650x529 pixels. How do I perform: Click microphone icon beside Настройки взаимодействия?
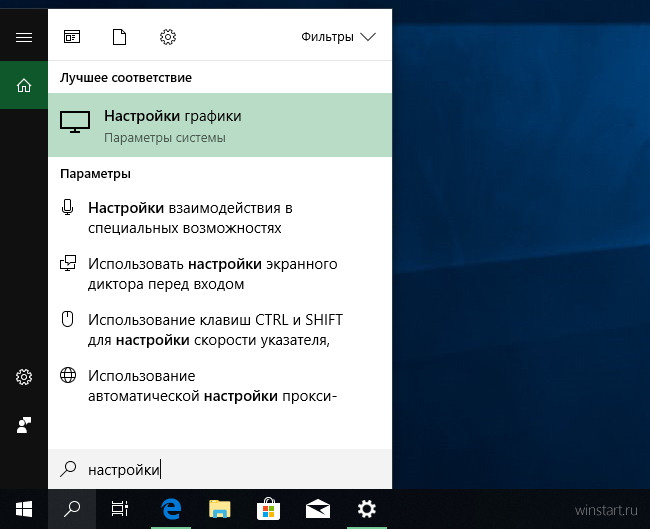click(68, 207)
